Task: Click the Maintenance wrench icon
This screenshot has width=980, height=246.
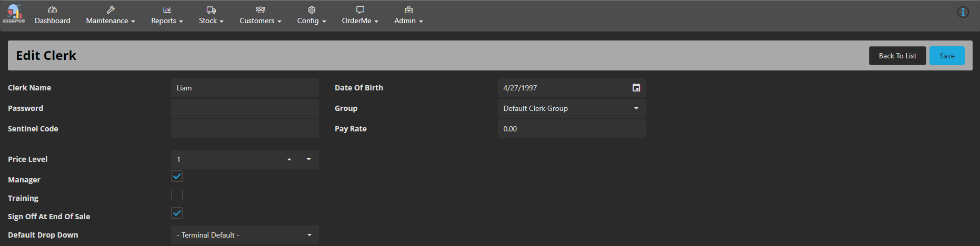Action: click(111, 10)
